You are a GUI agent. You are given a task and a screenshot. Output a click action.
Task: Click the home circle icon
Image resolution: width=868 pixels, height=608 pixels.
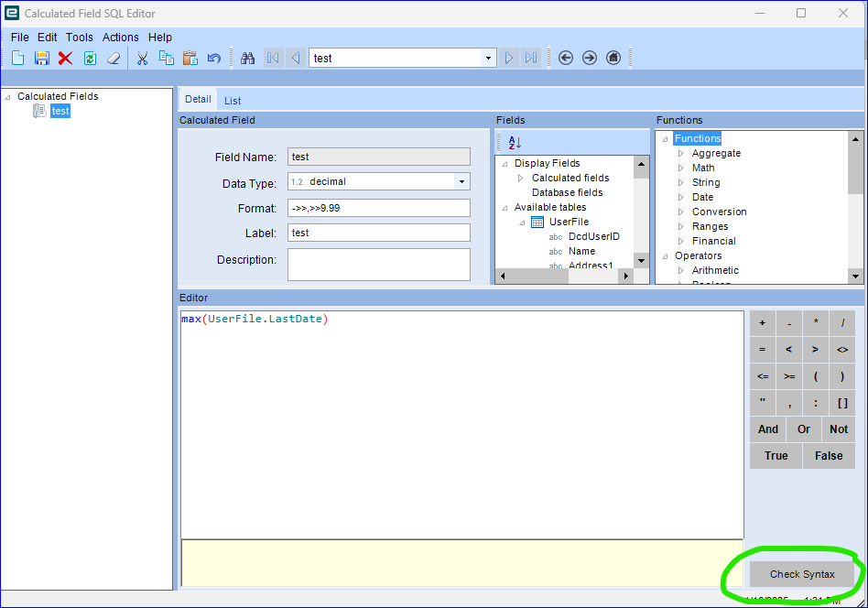[613, 58]
